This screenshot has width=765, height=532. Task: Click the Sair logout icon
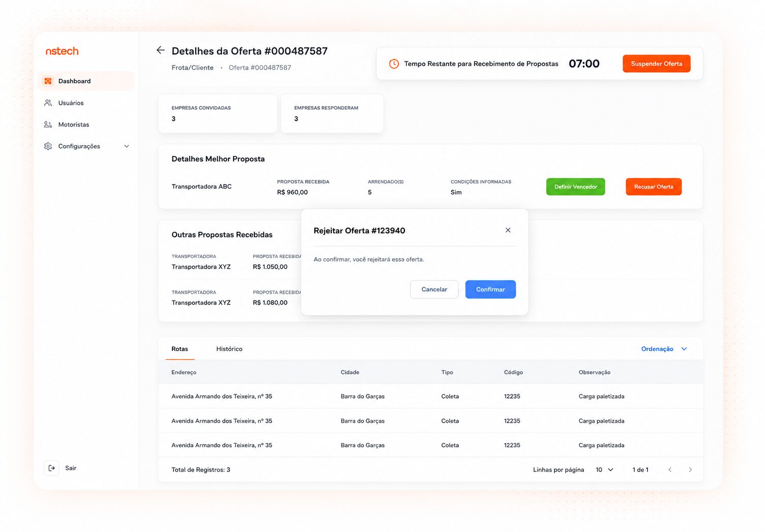(51, 468)
